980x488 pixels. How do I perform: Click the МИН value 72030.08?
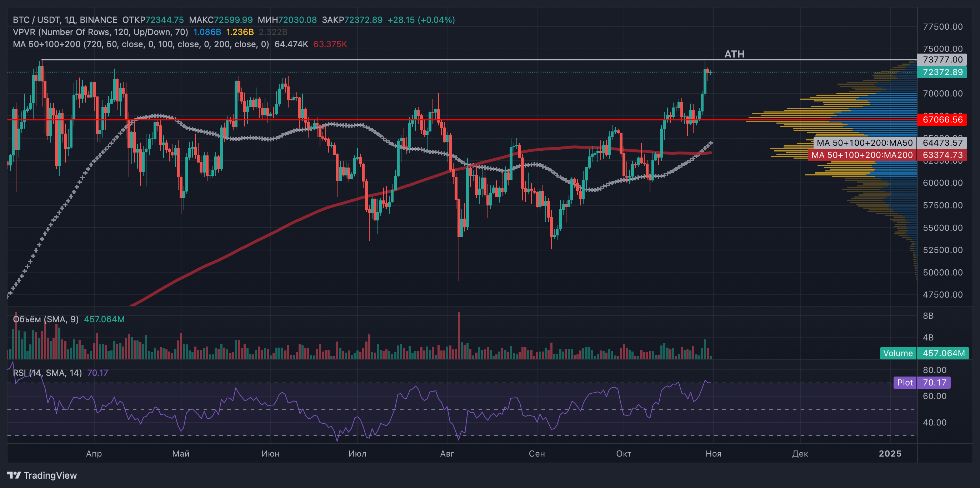pos(297,20)
